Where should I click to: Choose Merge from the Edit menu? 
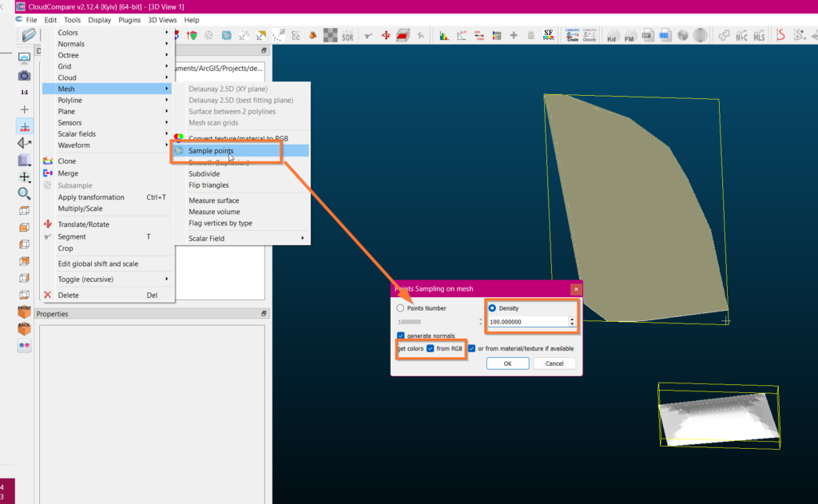coord(108,173)
